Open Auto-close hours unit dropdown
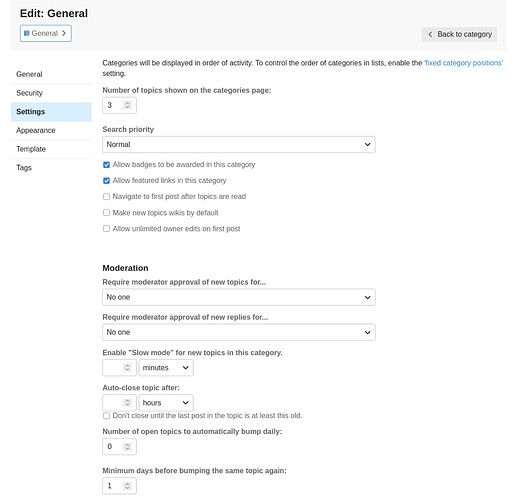 point(166,403)
